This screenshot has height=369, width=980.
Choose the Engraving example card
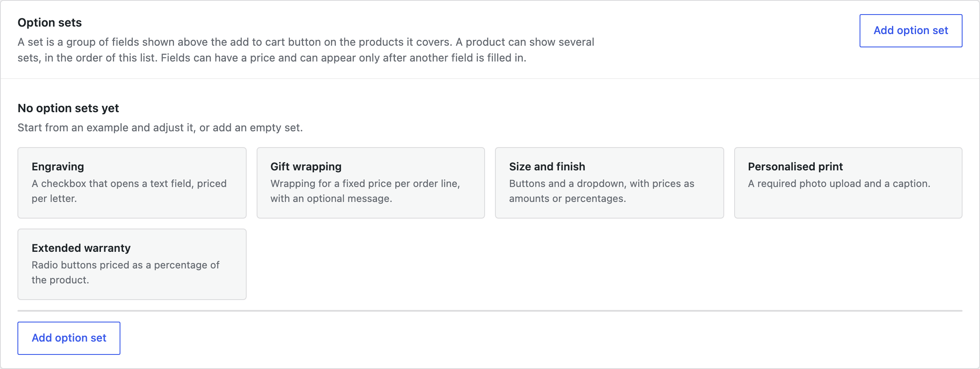click(x=132, y=183)
